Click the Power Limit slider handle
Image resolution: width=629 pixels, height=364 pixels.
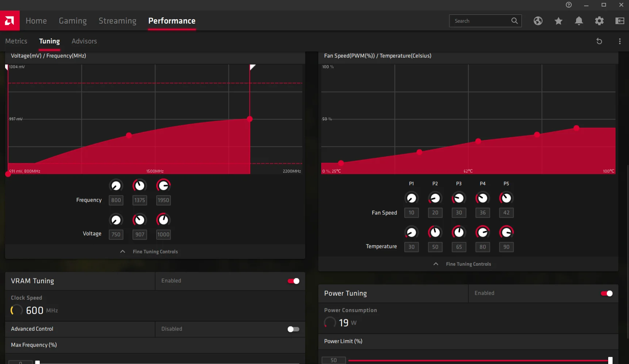(x=610, y=360)
